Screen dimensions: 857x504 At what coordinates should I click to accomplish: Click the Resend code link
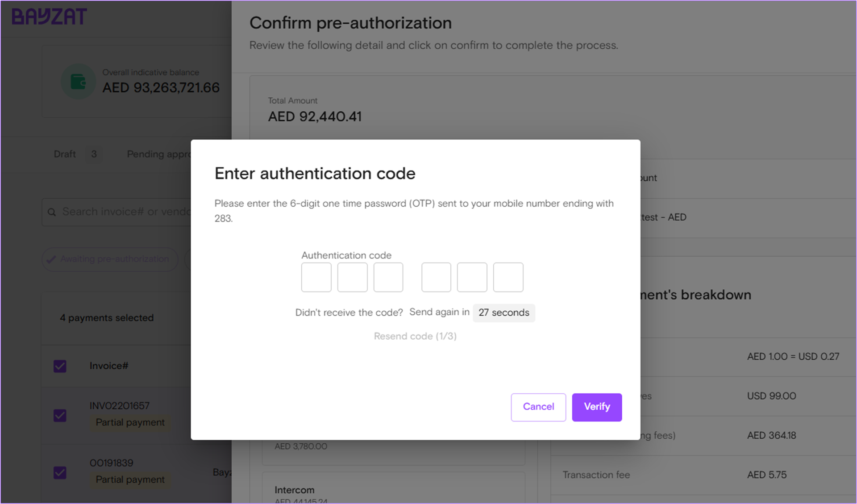[x=415, y=336]
